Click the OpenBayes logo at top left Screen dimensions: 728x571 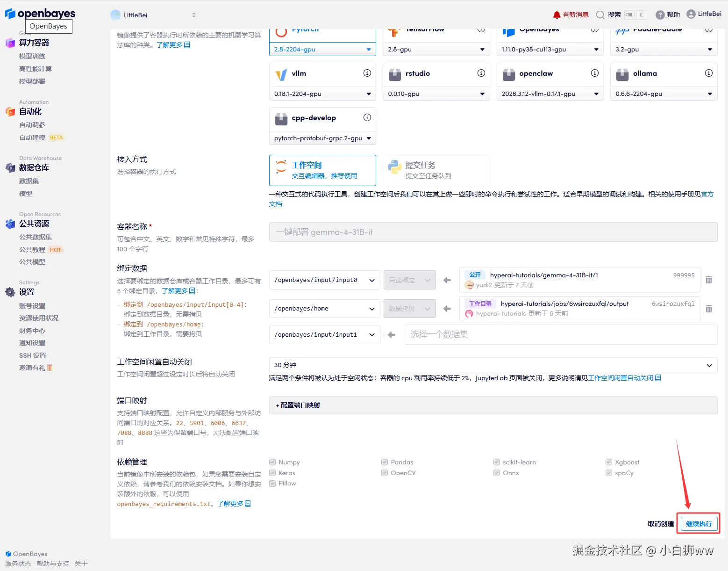[40, 14]
